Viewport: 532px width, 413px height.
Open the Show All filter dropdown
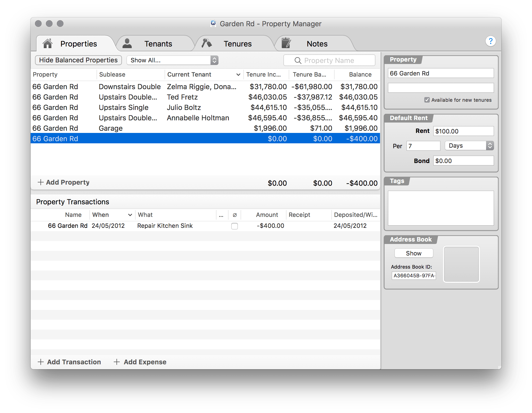point(172,60)
